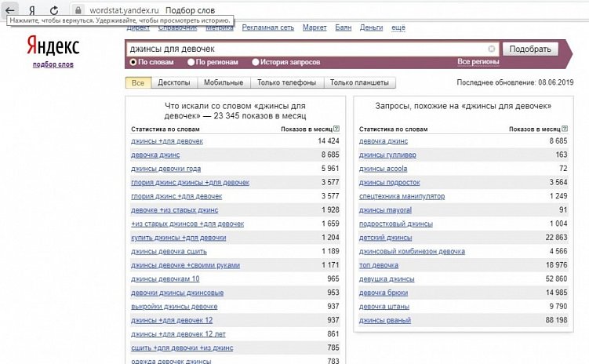Select the История запросов radio button
The height and width of the screenshot is (364, 589).
[256, 62]
